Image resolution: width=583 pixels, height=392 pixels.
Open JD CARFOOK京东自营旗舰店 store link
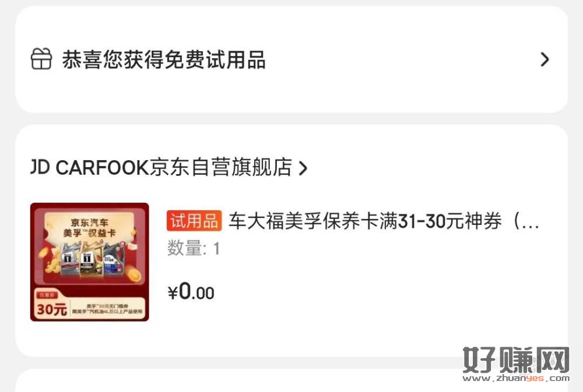click(161, 167)
